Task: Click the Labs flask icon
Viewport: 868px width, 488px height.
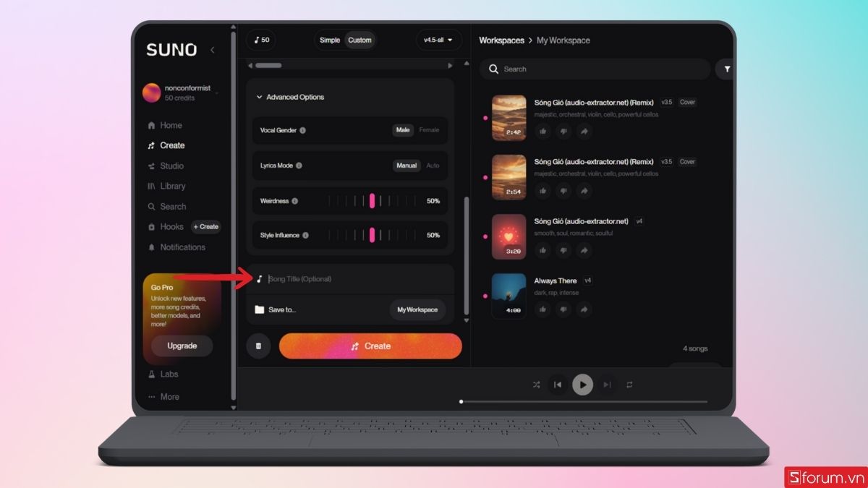Action: pos(152,374)
